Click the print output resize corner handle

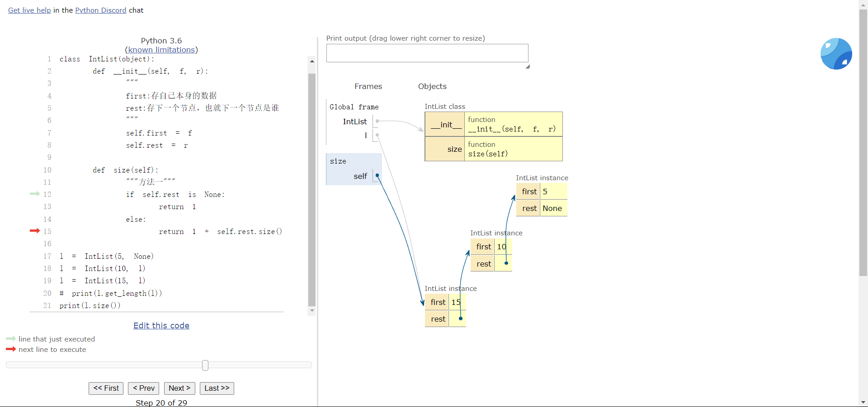tap(528, 66)
